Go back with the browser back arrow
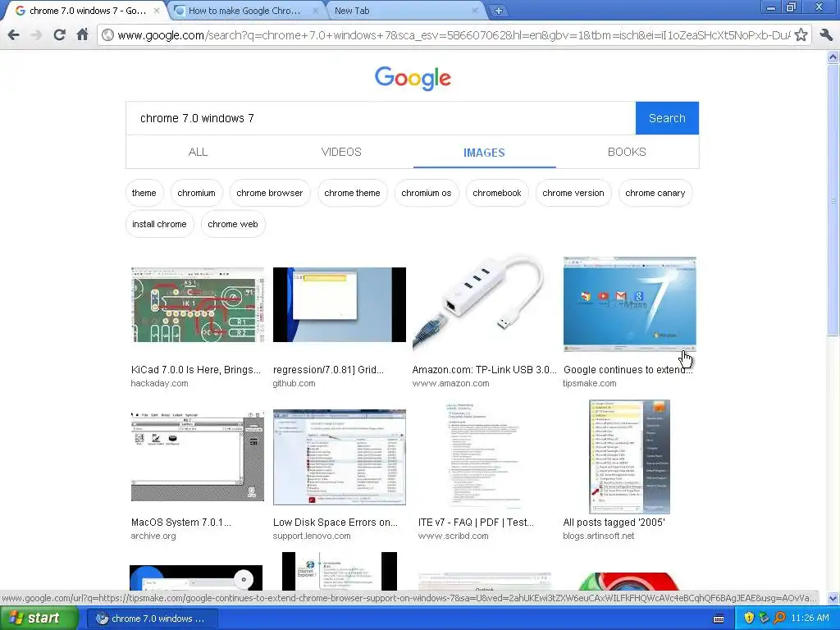 pos(14,35)
